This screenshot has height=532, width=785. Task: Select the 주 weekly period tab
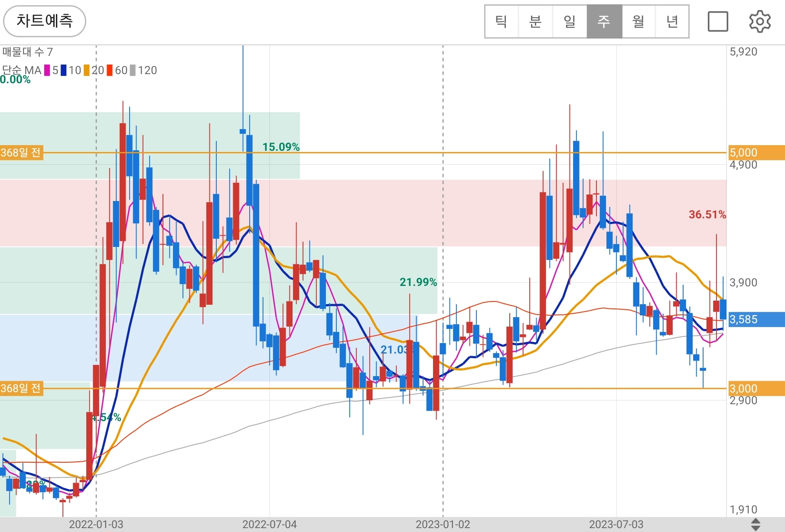(x=604, y=22)
